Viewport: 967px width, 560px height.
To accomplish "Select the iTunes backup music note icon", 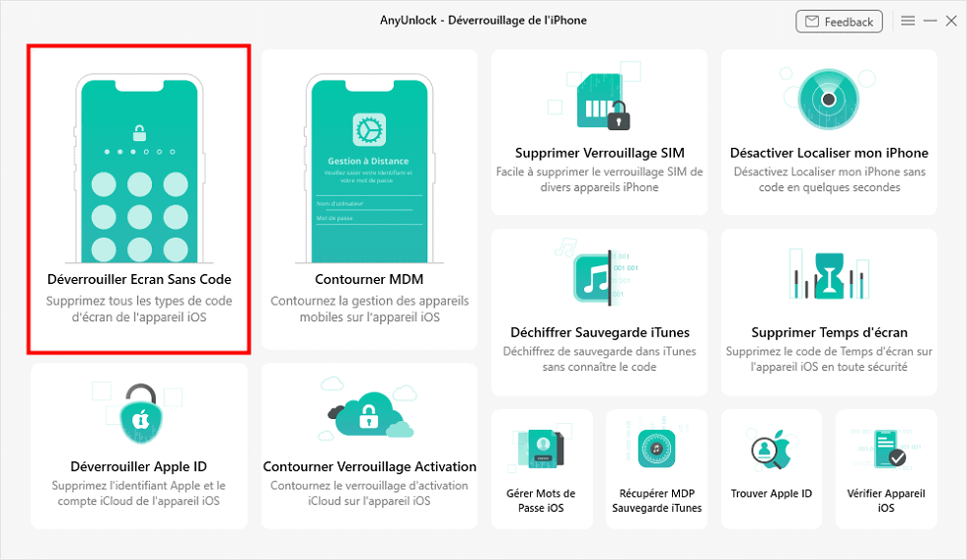I will tap(598, 277).
